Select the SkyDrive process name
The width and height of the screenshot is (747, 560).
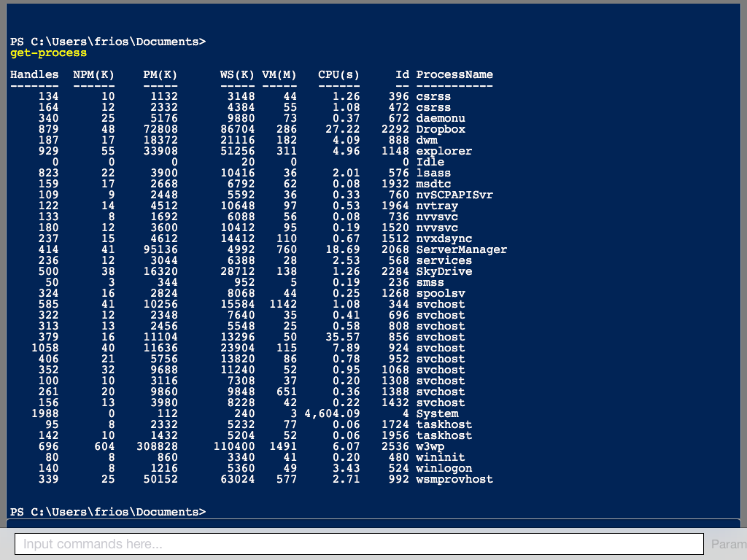(444, 272)
